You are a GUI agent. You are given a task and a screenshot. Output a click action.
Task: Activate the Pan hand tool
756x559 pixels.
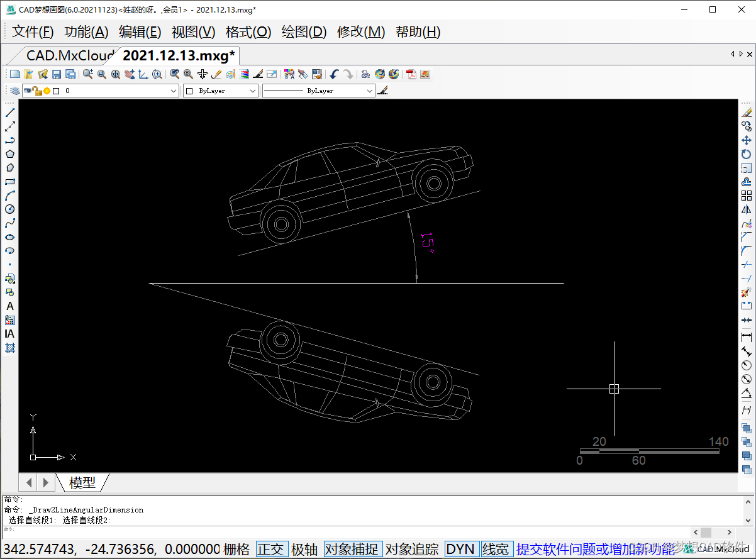point(130,74)
